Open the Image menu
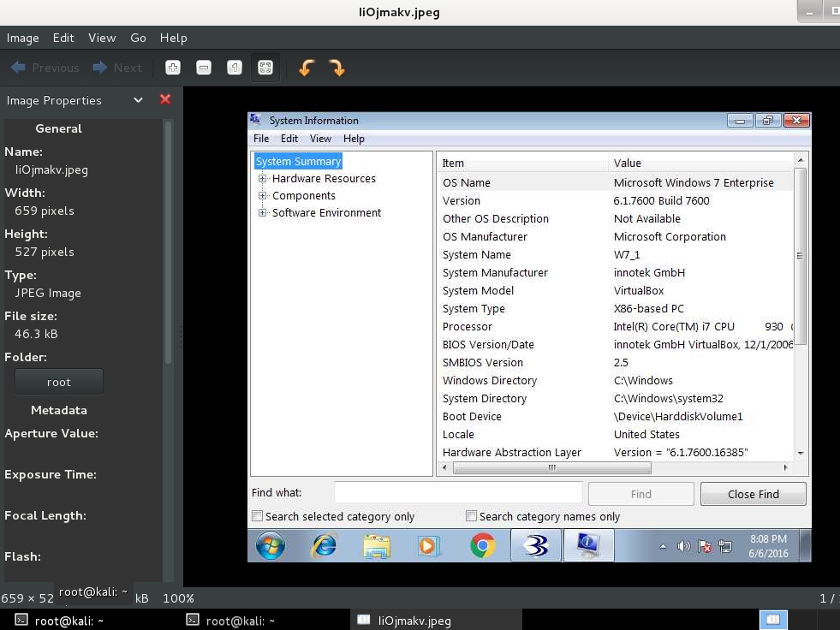 [22, 38]
